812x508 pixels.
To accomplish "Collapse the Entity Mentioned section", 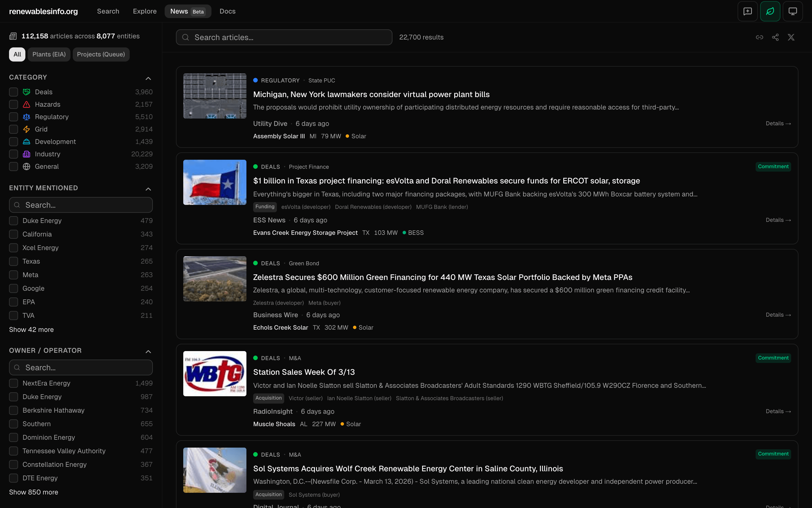I will [148, 189].
